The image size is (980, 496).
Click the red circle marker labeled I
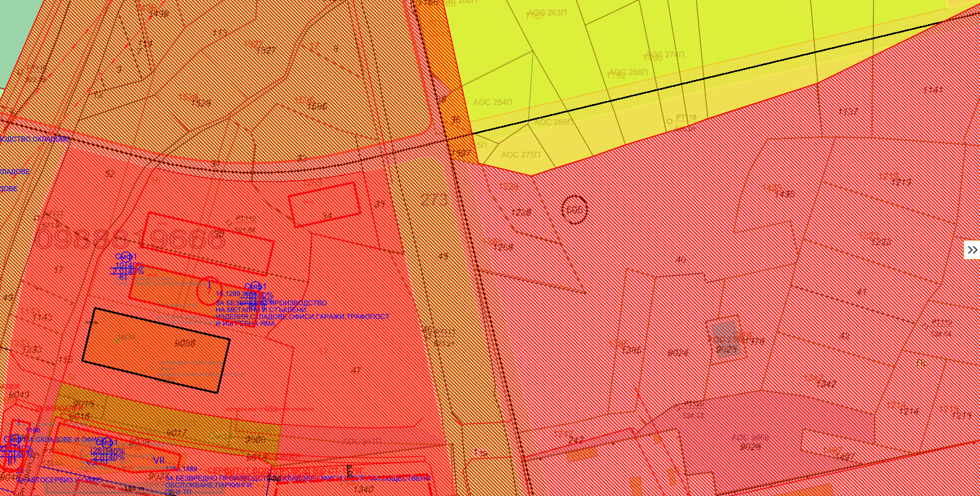[210, 290]
